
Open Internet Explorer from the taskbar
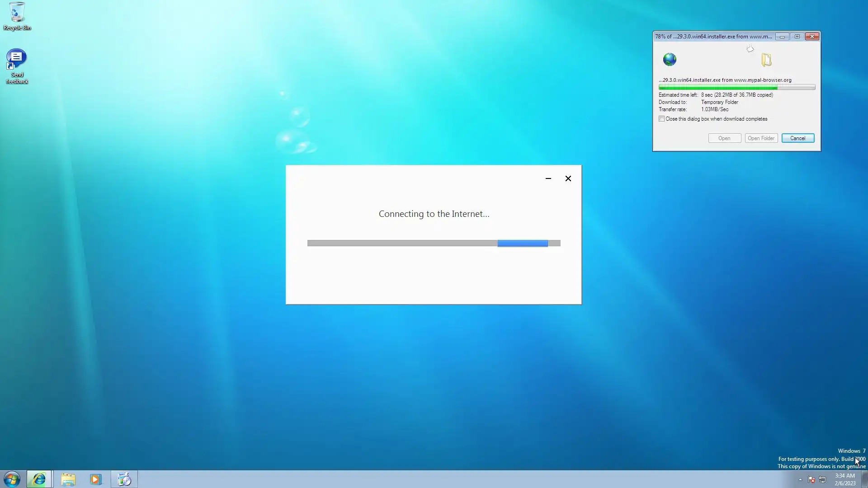(x=39, y=479)
